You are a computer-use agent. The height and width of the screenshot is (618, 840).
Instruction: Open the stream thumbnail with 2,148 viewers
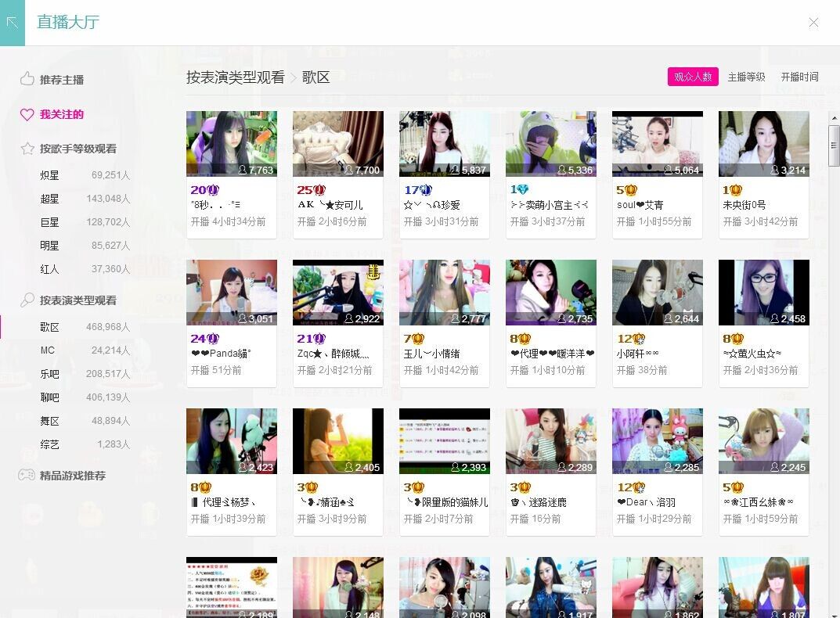click(x=338, y=587)
